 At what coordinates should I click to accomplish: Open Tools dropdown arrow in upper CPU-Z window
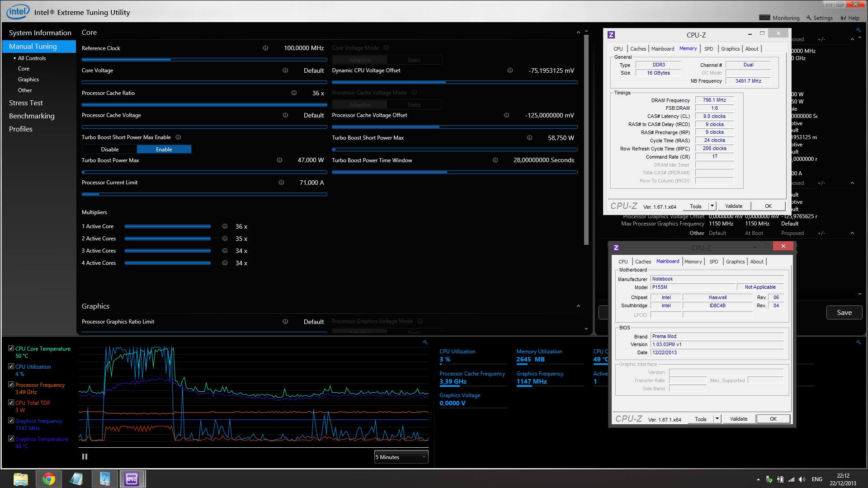pyautogui.click(x=712, y=206)
